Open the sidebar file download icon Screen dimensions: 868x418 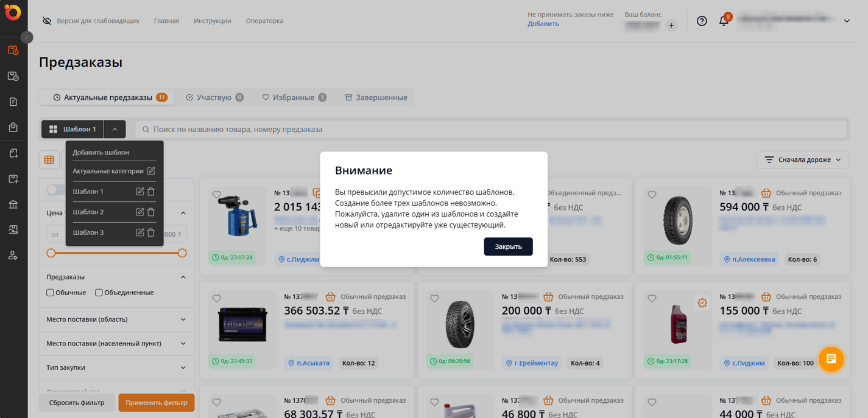[13, 153]
